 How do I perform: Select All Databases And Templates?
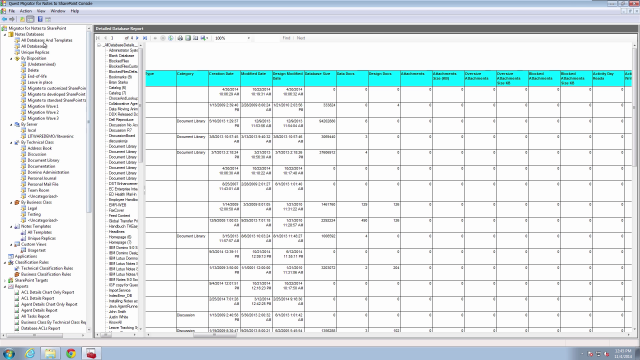pos(47,40)
